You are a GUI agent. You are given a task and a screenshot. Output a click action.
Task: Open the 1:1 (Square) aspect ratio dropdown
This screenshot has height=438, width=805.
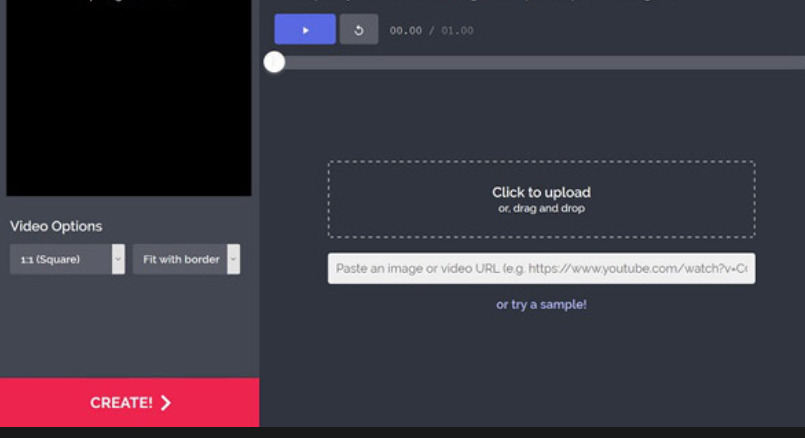(x=67, y=259)
